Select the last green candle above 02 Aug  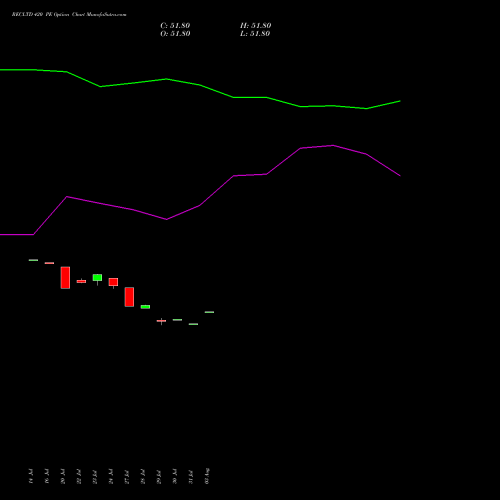[209, 312]
